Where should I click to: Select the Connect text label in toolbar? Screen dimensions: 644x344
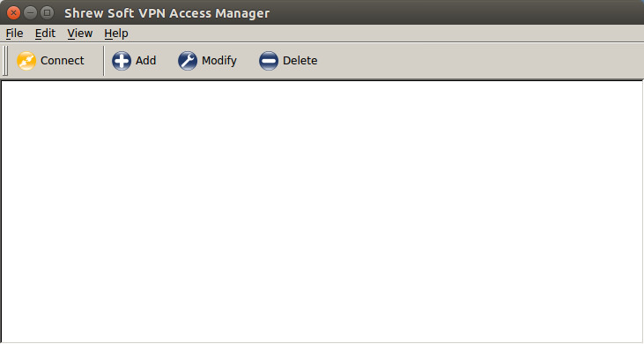62,60
